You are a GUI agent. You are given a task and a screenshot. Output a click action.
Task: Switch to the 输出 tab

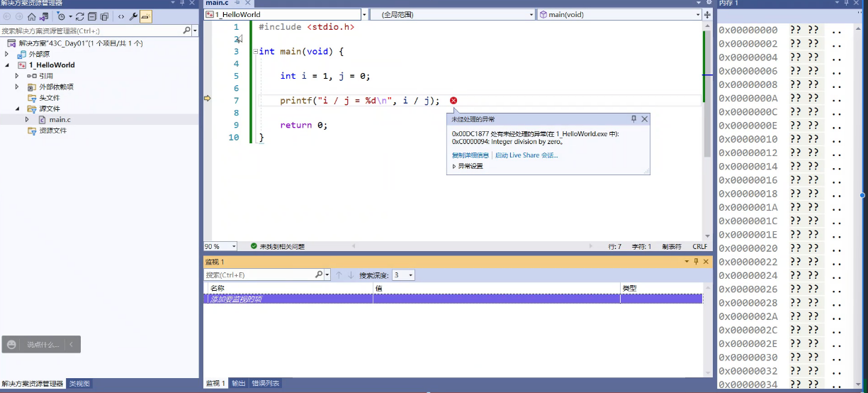(x=239, y=383)
